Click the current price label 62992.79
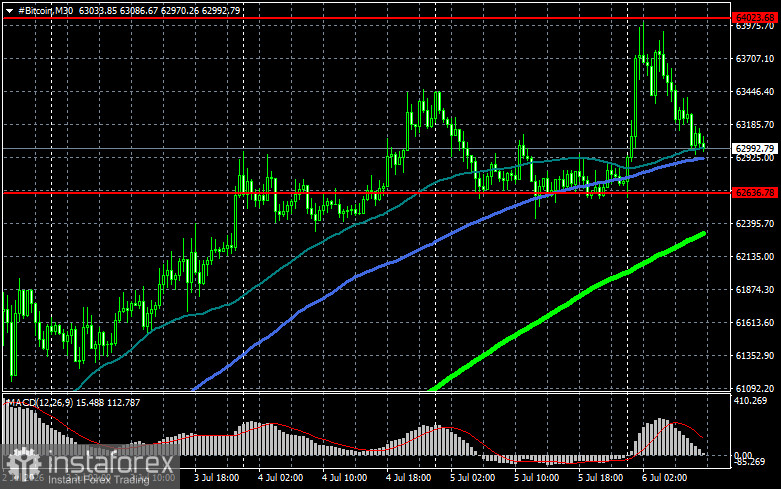 (x=755, y=148)
